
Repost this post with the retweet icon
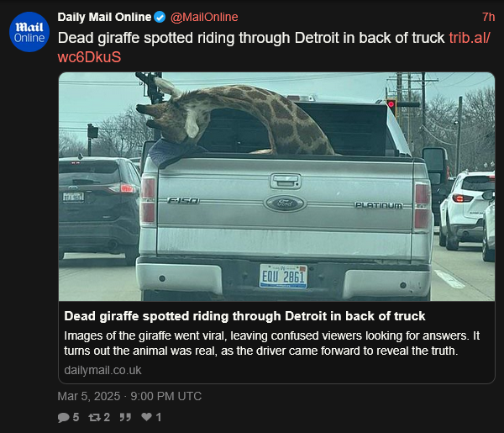coord(94,417)
